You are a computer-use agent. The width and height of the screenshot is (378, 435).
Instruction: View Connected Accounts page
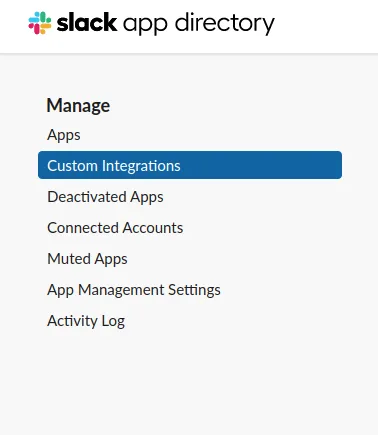[115, 228]
